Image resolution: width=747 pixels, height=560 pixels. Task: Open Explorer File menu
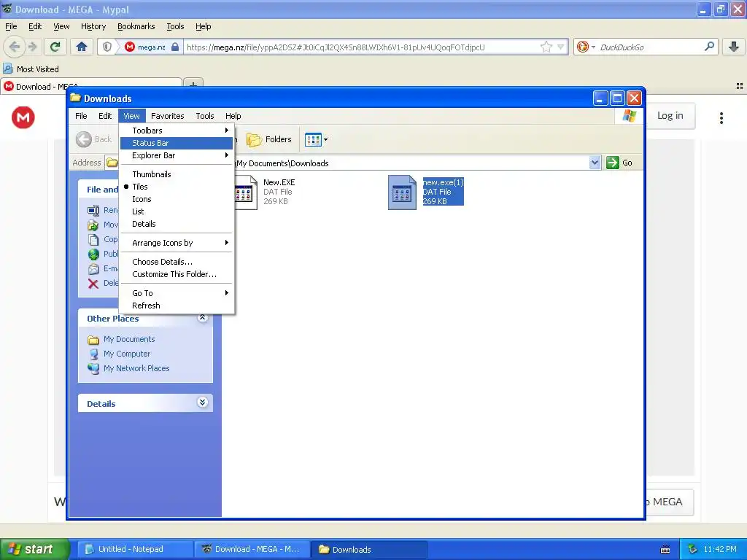pyautogui.click(x=81, y=116)
